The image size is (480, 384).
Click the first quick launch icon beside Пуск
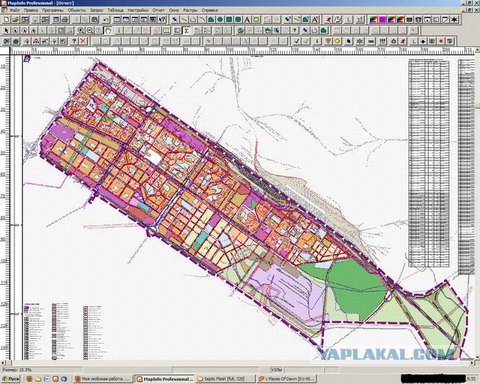click(x=29, y=379)
